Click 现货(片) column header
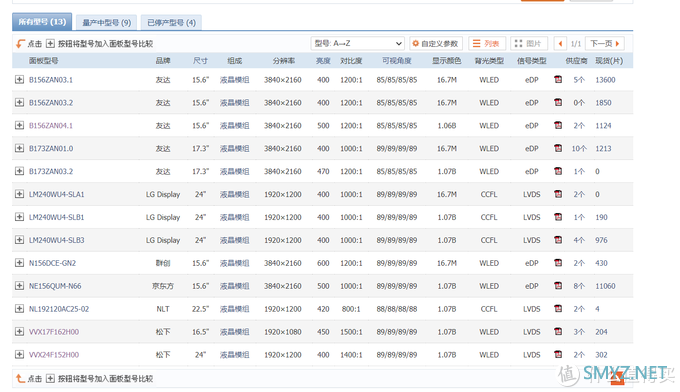The image size is (680, 392). tap(609, 61)
